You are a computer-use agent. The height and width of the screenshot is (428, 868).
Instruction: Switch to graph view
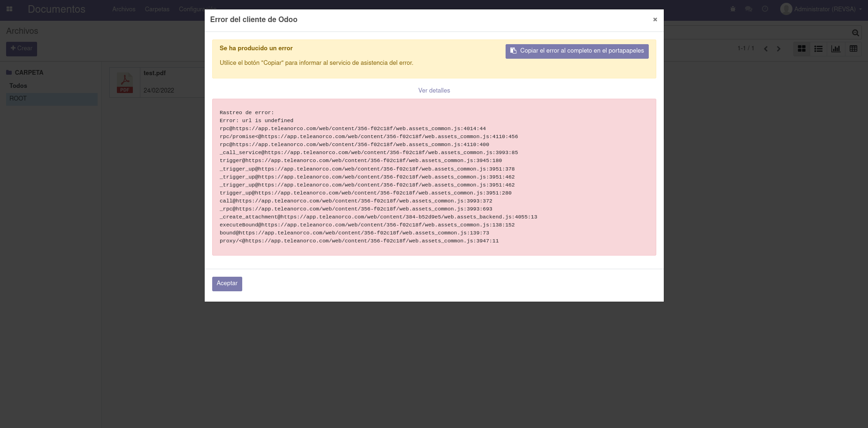coord(836,48)
